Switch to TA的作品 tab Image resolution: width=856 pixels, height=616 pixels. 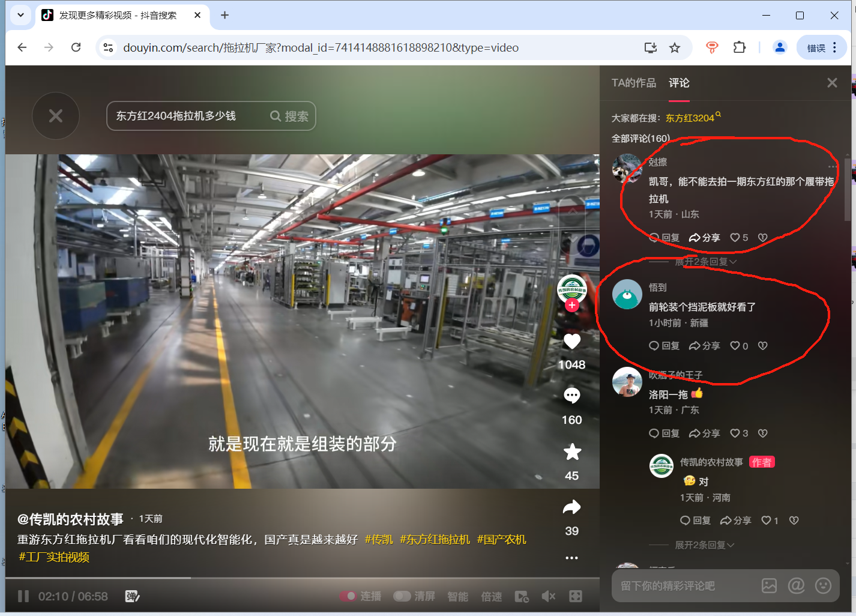point(634,83)
